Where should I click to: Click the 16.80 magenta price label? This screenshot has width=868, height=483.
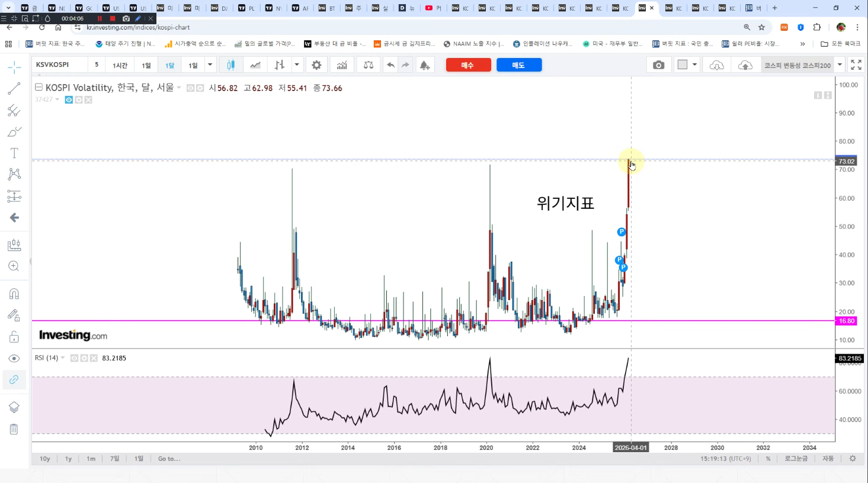click(847, 321)
